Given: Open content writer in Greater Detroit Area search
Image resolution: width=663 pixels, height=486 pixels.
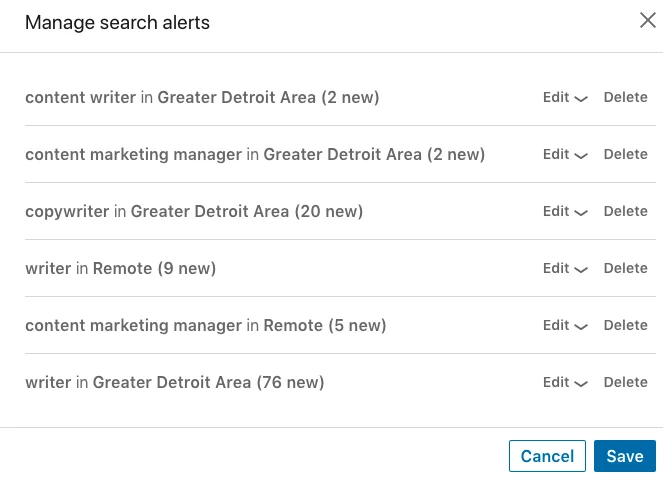Looking at the screenshot, I should tap(202, 97).
